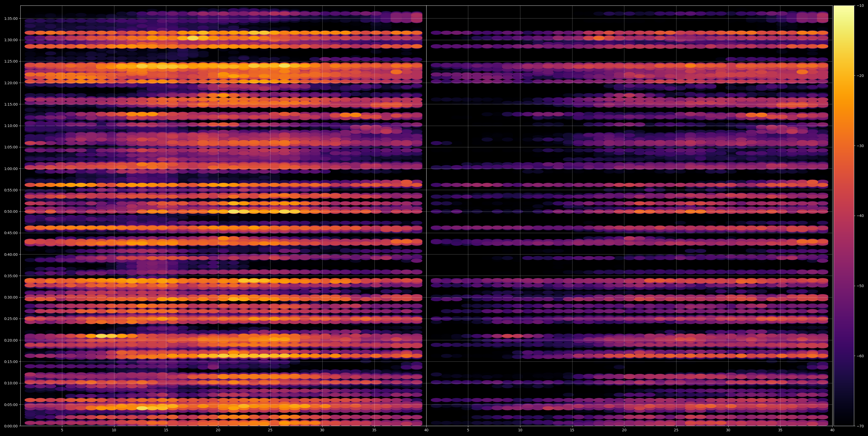This screenshot has width=868, height=436.
Task: Click the 1:35:00 y-axis tick label
Action: [11, 19]
